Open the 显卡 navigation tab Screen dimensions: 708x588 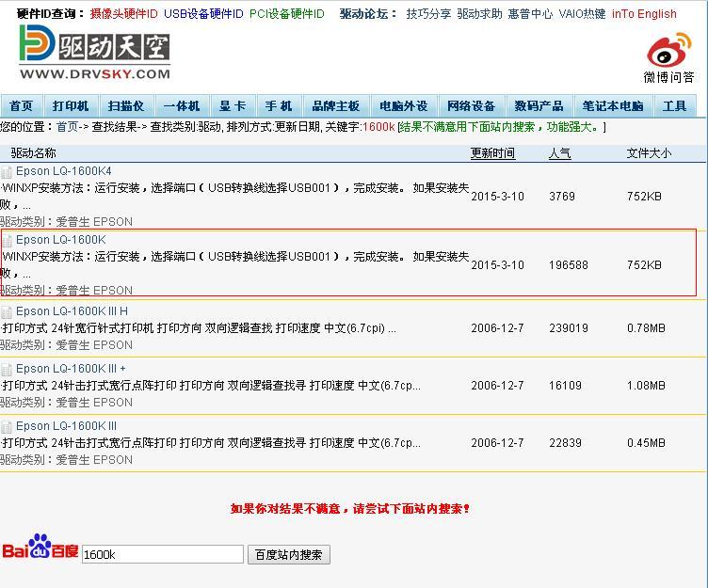coord(233,106)
